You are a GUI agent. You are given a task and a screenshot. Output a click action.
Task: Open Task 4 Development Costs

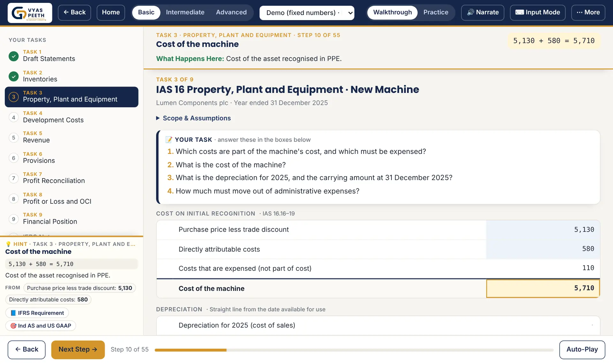pyautogui.click(x=72, y=117)
